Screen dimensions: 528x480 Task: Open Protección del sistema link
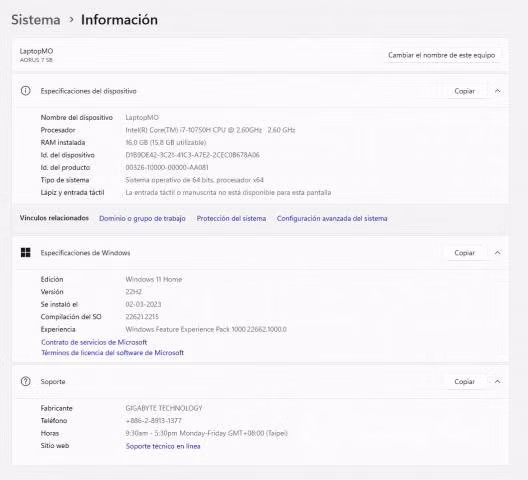231,218
